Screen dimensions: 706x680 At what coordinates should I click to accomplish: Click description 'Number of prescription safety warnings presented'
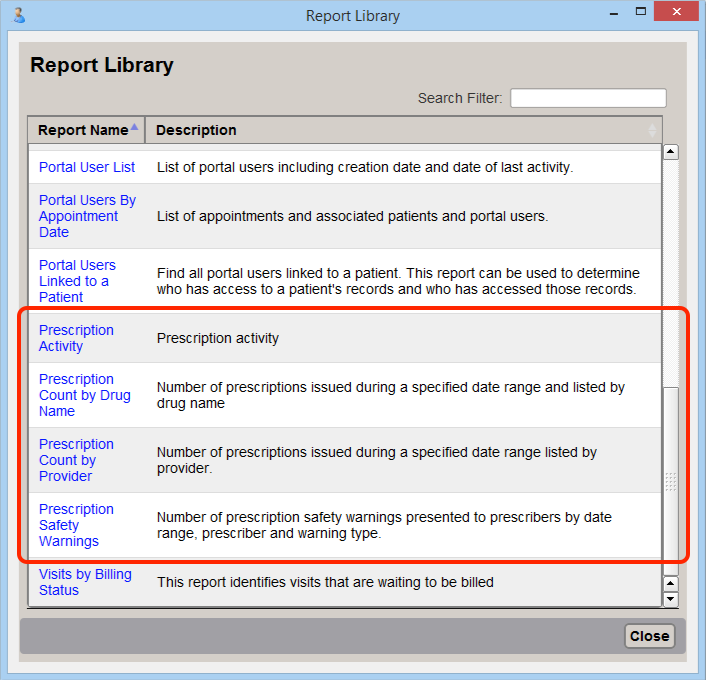click(384, 525)
